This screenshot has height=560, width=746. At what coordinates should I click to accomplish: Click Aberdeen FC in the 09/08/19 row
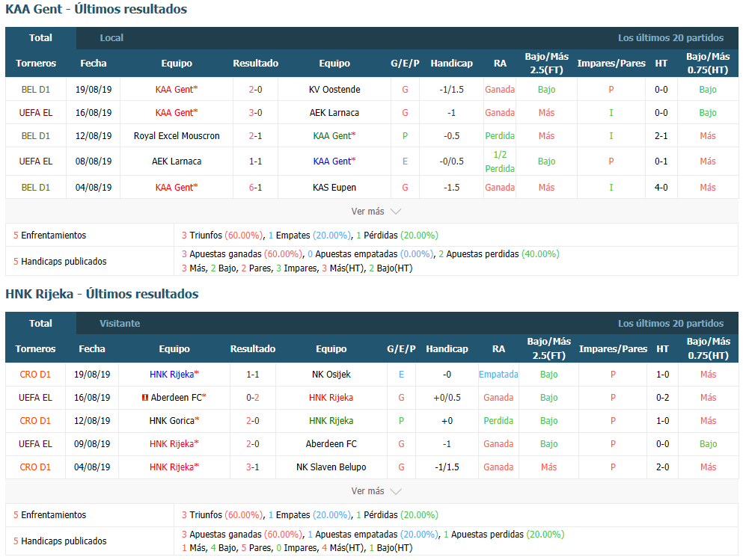pyautogui.click(x=331, y=444)
